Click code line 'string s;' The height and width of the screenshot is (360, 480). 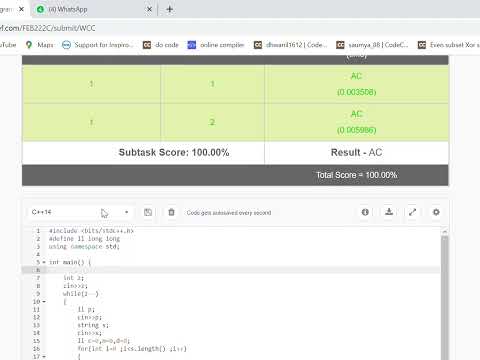(93, 325)
